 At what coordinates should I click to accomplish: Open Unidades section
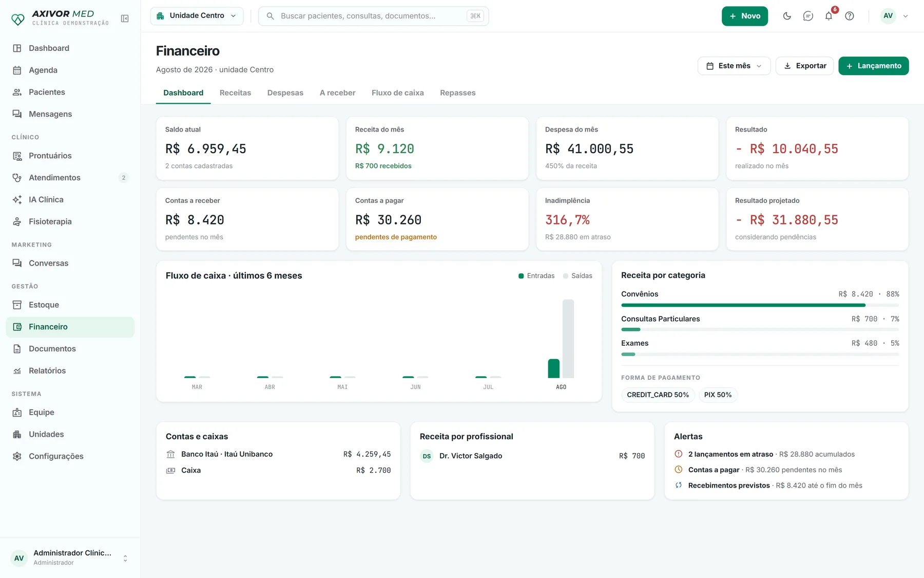click(x=70, y=434)
